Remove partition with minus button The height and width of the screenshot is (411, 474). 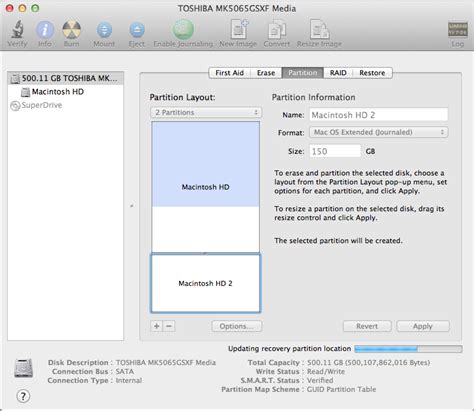[169, 326]
